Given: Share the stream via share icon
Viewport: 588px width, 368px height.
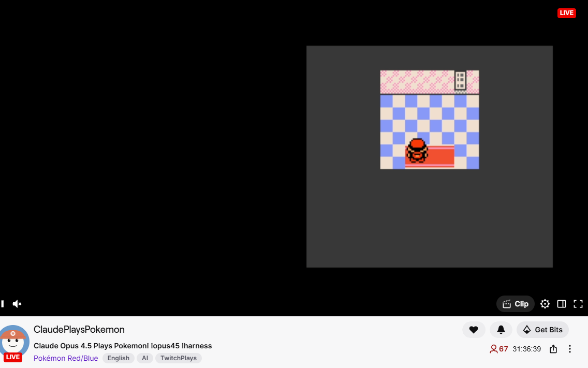Looking at the screenshot, I should coord(553,349).
